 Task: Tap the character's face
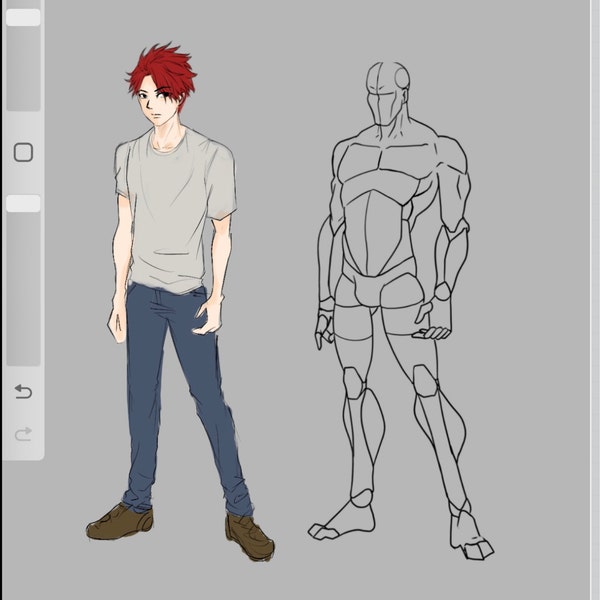(x=159, y=107)
